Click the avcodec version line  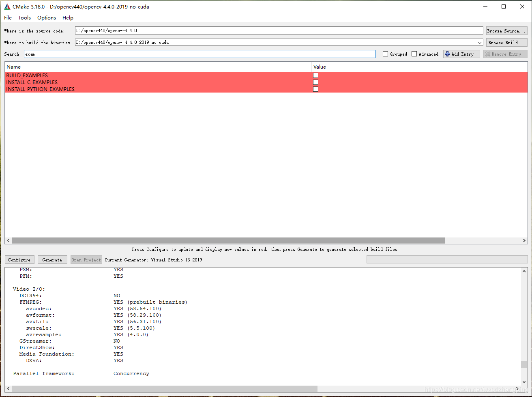94,309
